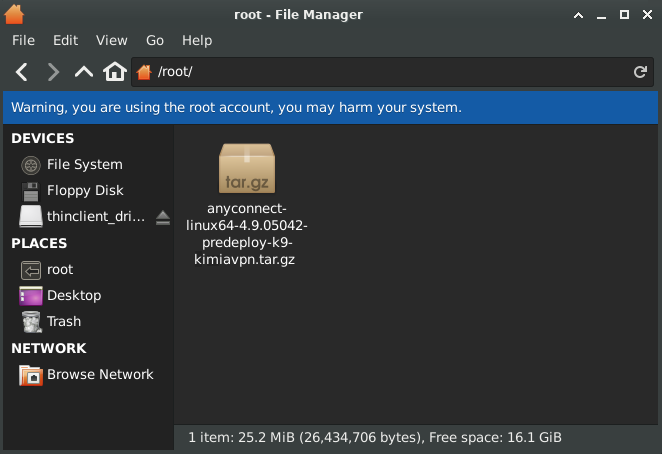Open the Go menu

(155, 40)
